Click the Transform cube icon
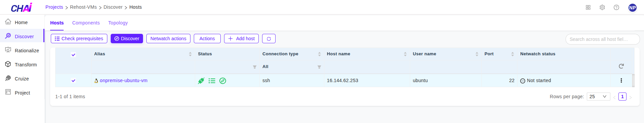Screen dimensions: 644x123 8,64
